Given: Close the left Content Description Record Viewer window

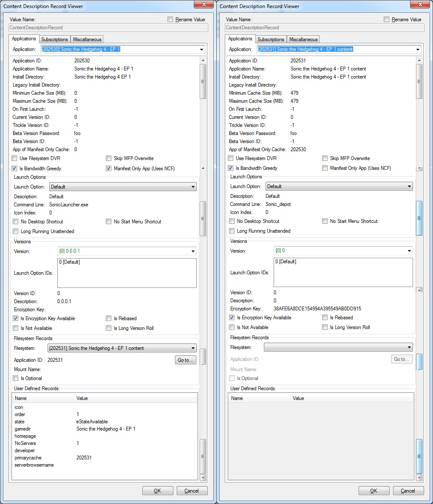Looking at the screenshot, I should click(203, 5).
